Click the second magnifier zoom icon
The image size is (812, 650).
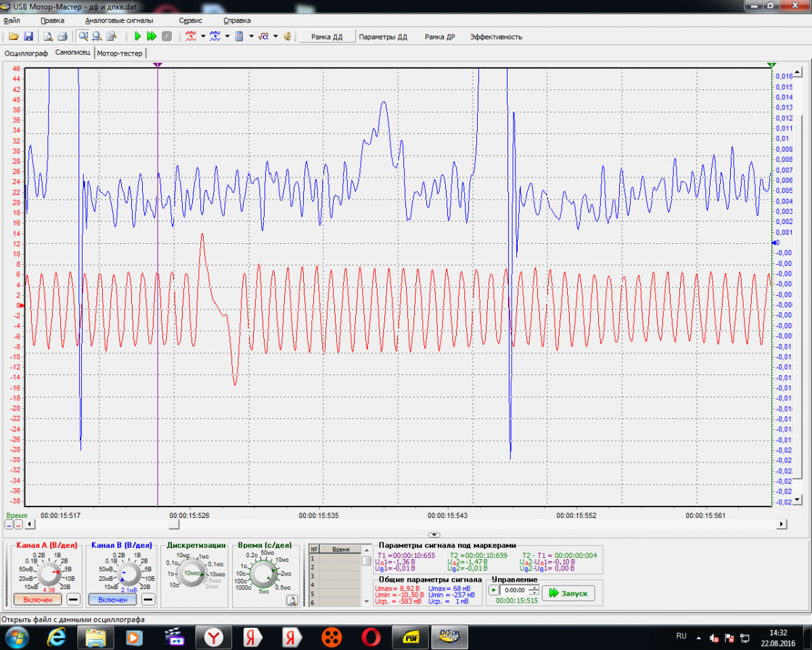coord(97,37)
